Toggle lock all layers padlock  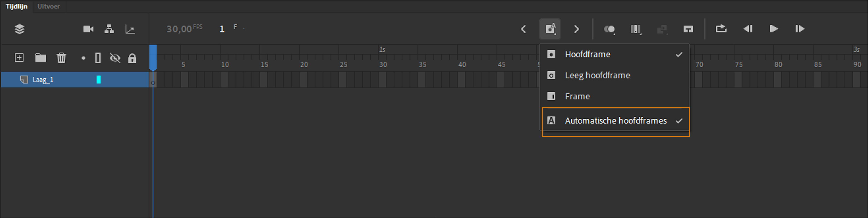pyautogui.click(x=132, y=58)
